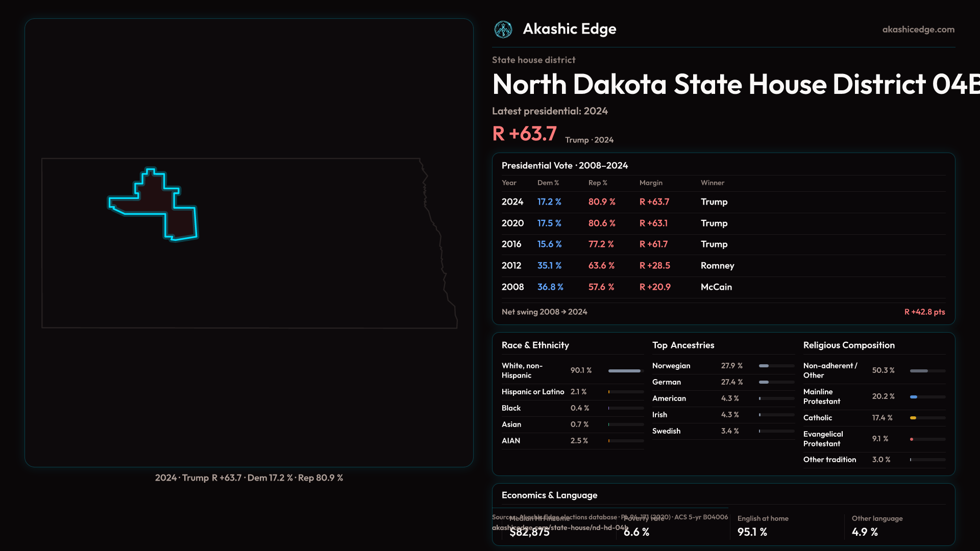Click the Evangelical Protestant red dot
Screen dimensions: 980x551
click(x=912, y=439)
